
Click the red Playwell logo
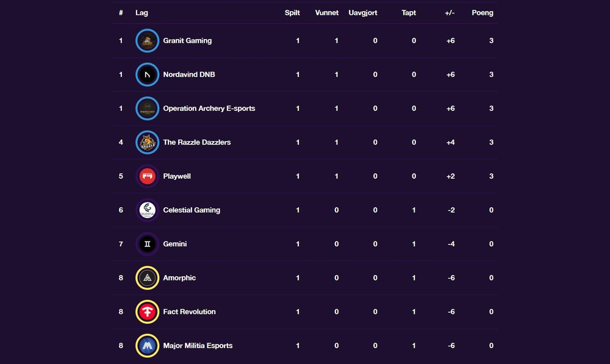[x=148, y=176]
